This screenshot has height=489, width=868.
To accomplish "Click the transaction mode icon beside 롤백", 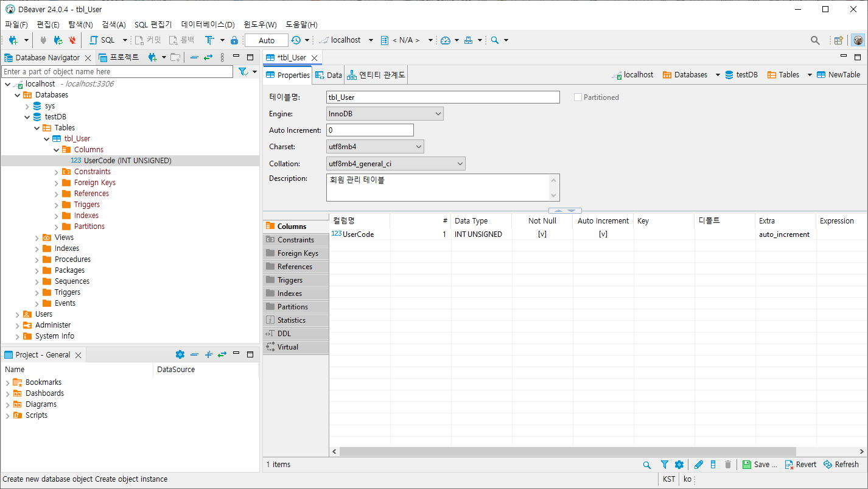I will click(x=209, y=40).
